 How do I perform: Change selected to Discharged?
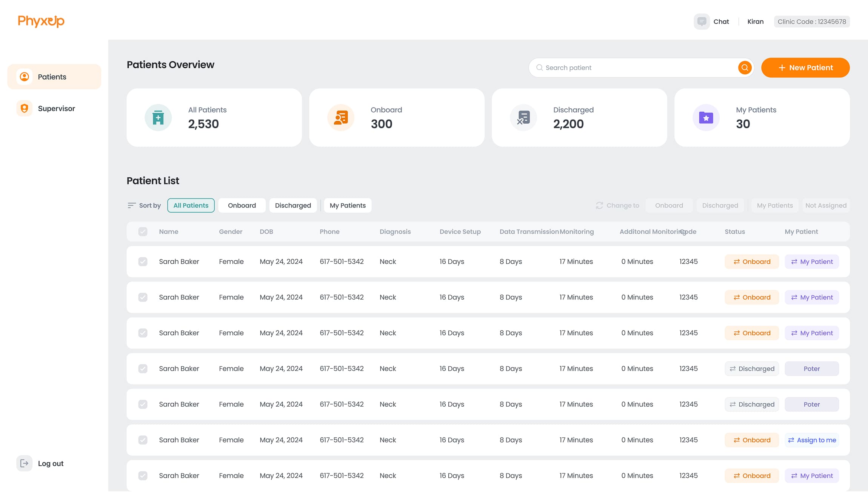pos(720,205)
